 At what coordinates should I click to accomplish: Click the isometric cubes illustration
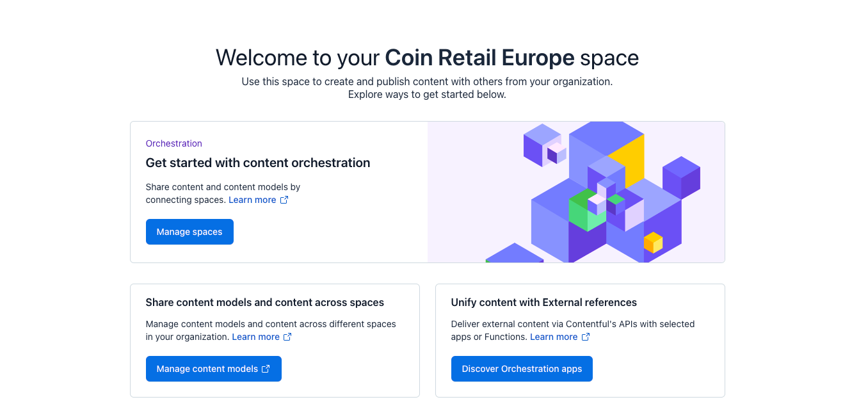(x=576, y=192)
